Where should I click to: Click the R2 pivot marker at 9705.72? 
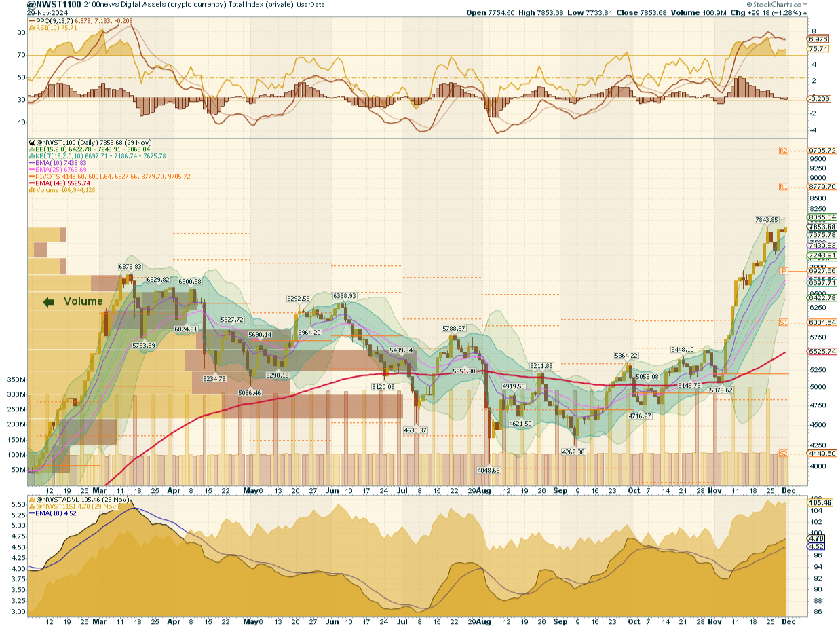tap(783, 150)
